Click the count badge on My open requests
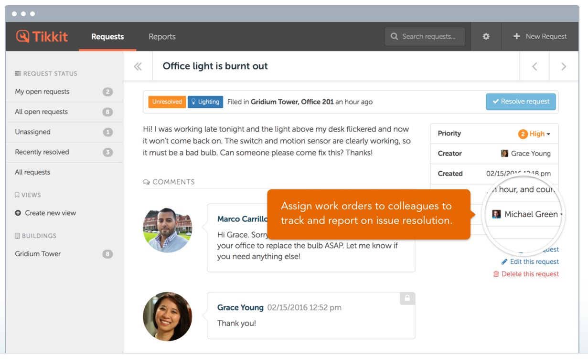The height and width of the screenshot is (364, 588). click(x=108, y=92)
